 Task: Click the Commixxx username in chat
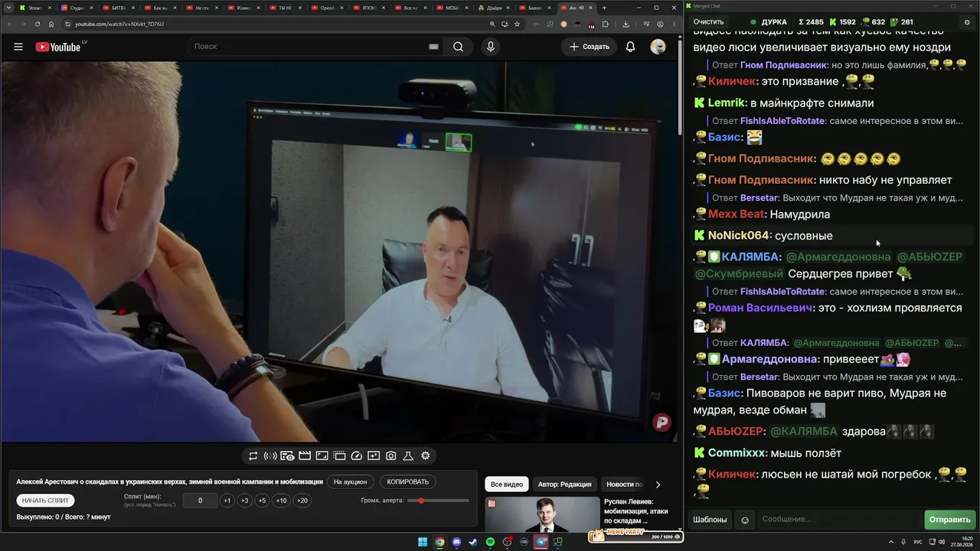(737, 453)
